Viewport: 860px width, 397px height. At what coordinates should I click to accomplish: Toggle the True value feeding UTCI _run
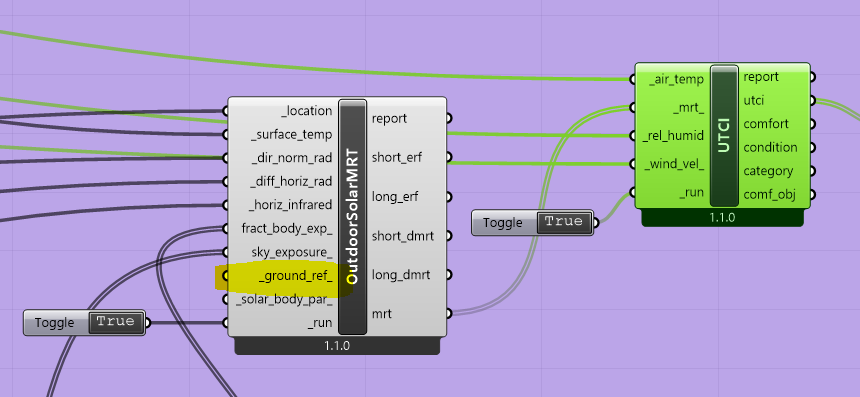(x=564, y=222)
